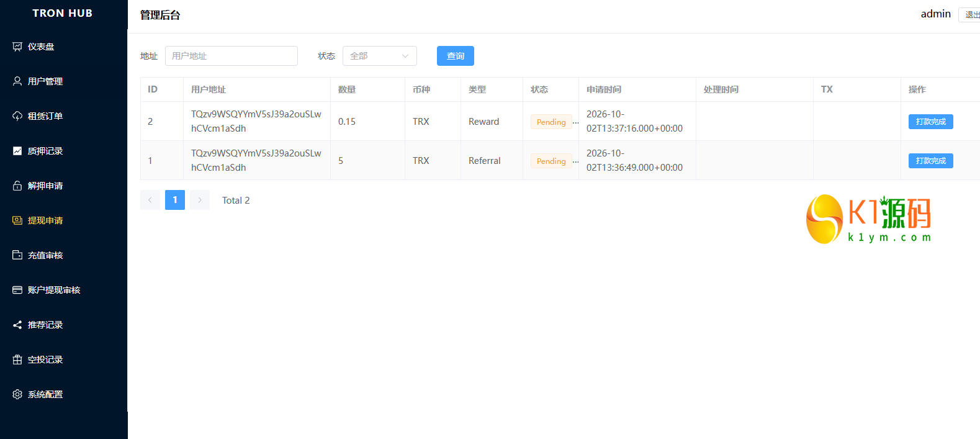
Task: Click 打款完成 for Referral row
Action: [x=930, y=161]
